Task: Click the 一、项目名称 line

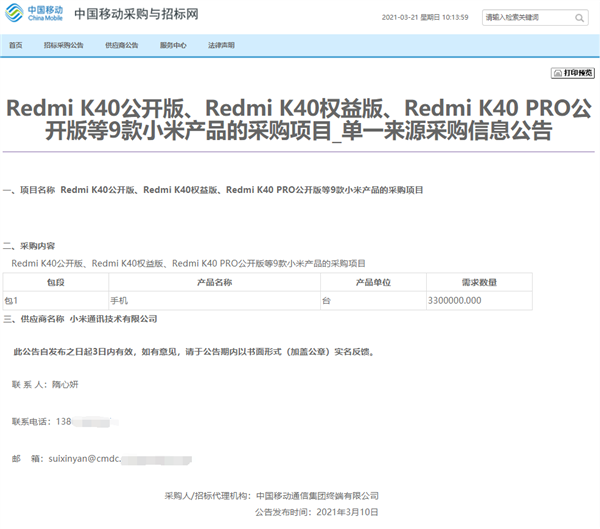Action: click(213, 190)
